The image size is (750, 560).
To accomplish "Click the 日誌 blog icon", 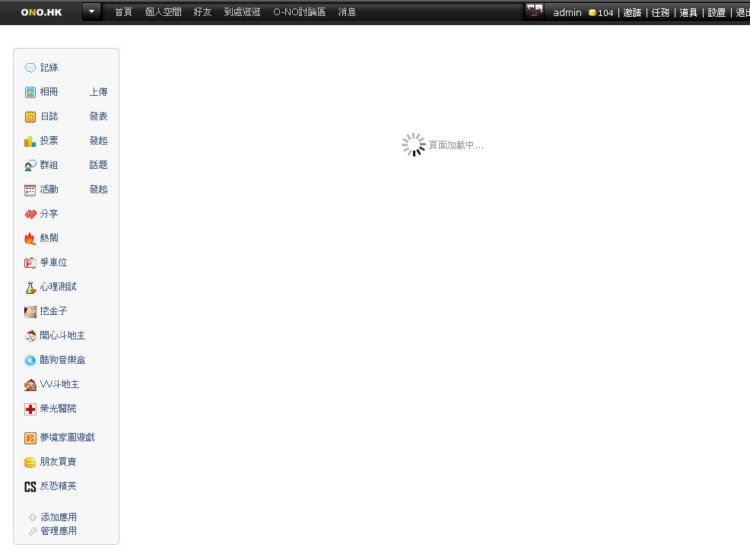I will pos(30,116).
